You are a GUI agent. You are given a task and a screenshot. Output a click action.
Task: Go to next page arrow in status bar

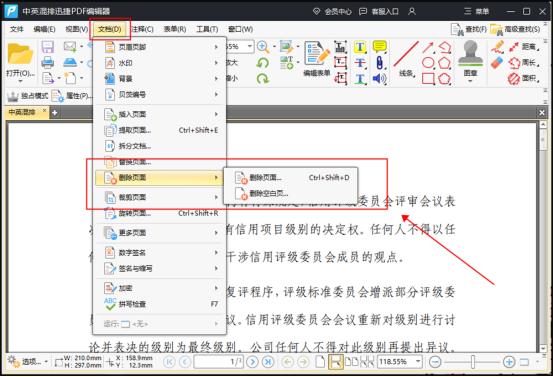pos(252,362)
